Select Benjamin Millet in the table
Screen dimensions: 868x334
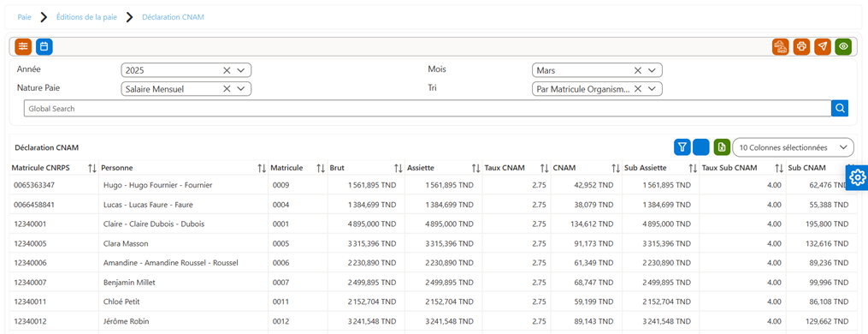point(129,283)
